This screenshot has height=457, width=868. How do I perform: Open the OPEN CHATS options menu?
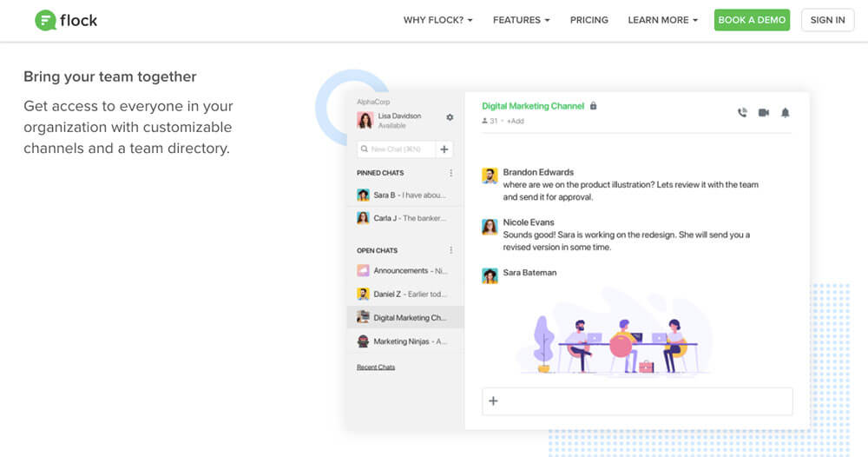pos(451,250)
